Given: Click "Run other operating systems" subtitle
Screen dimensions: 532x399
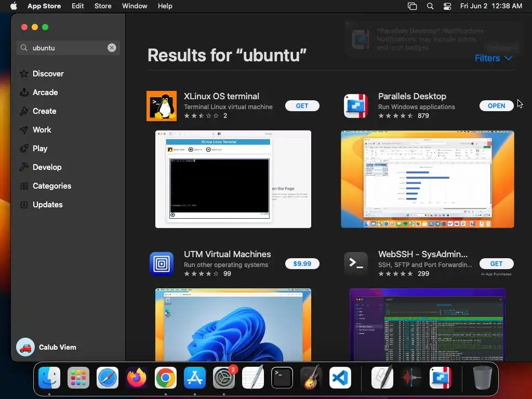Looking at the screenshot, I should [x=226, y=264].
